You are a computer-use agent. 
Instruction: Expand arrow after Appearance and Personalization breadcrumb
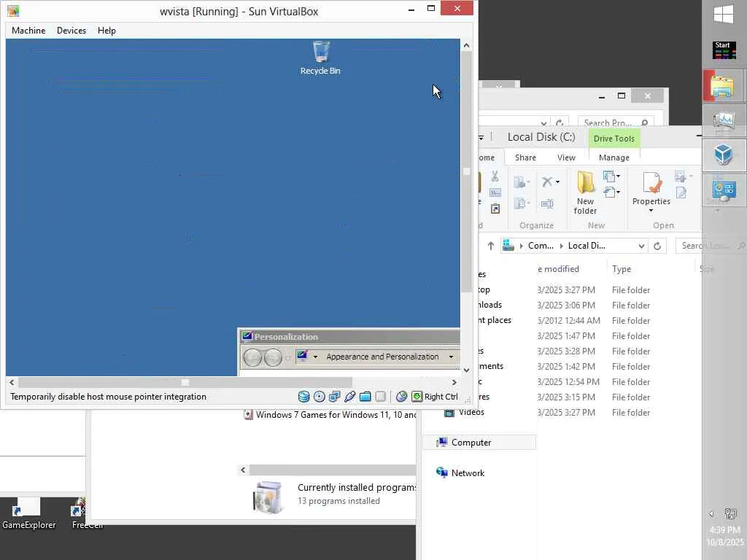point(451,357)
